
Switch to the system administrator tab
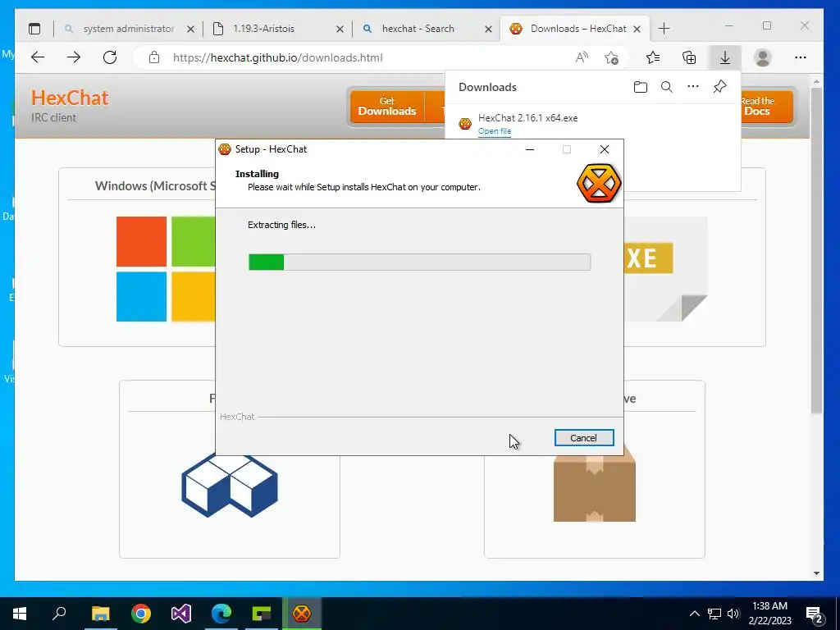129,29
